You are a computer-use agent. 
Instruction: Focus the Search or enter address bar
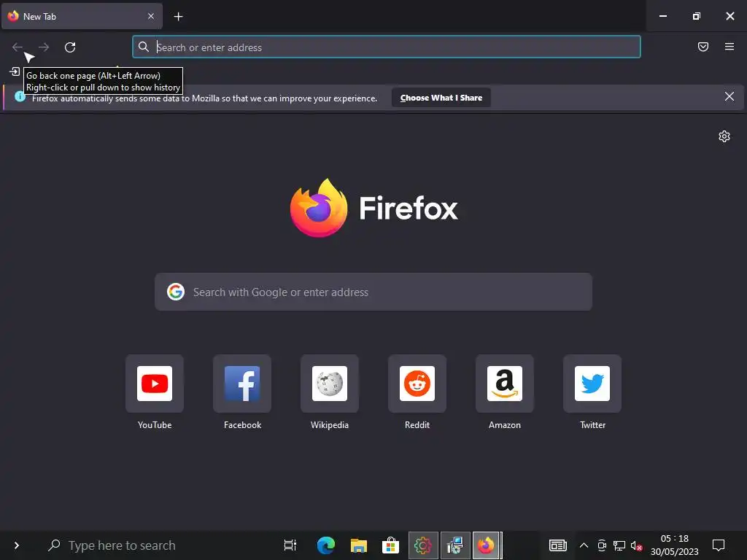tap(387, 47)
